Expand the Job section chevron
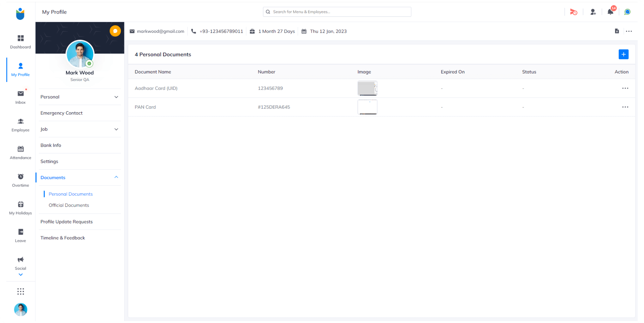The width and height of the screenshot is (644, 323). [x=116, y=129]
